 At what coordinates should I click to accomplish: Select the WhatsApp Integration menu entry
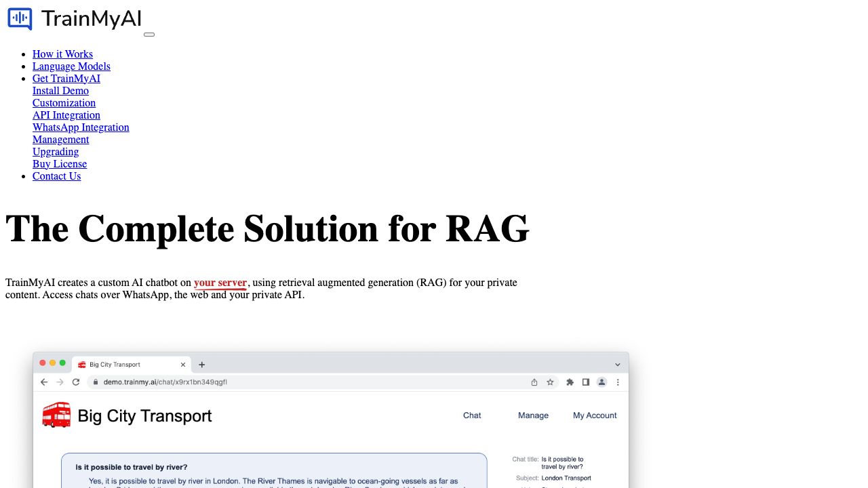coord(81,127)
